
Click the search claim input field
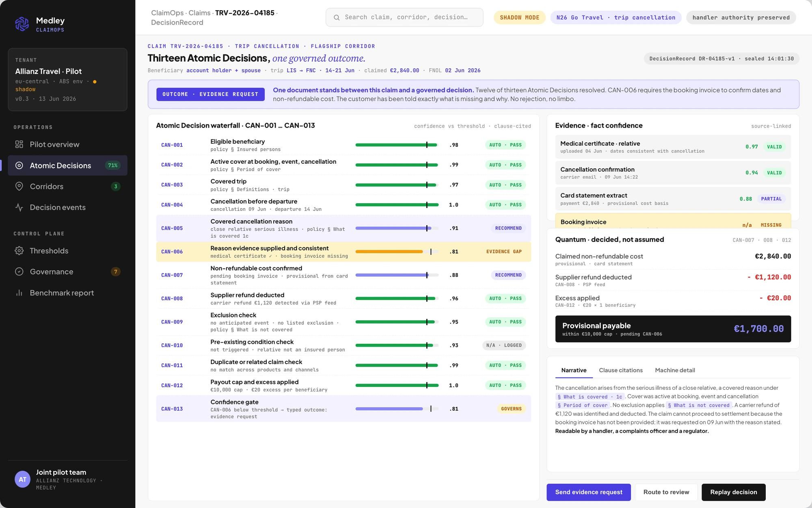(x=404, y=17)
